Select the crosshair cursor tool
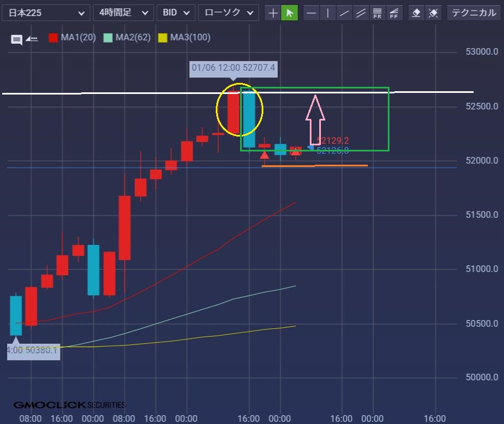The image size is (504, 424). pos(273,13)
